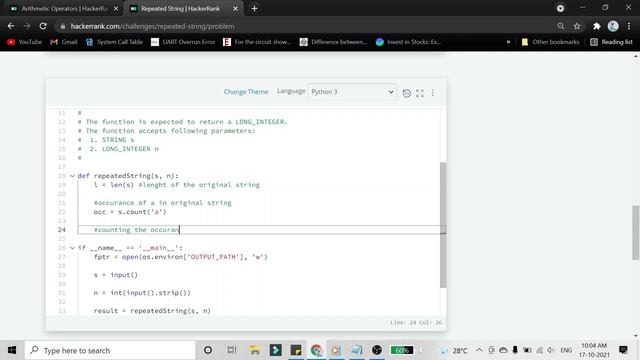Open File Explorer from the taskbar
Screen dimensions: 640x360
point(255,350)
